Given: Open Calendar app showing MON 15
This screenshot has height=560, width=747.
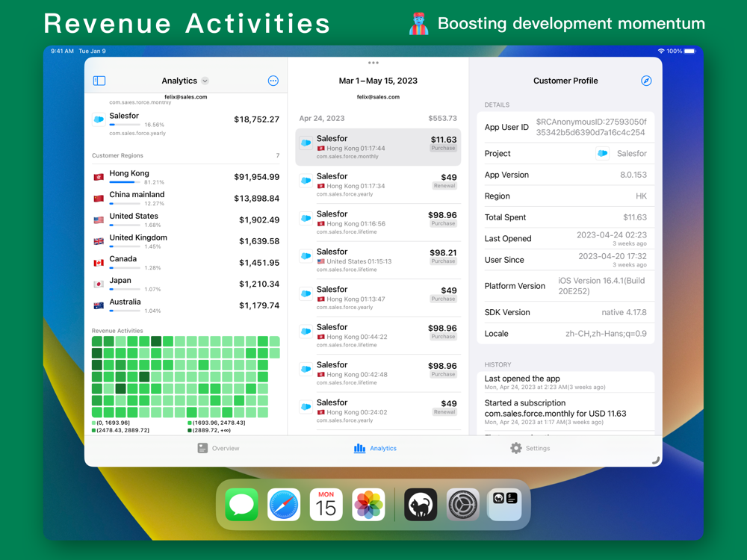Looking at the screenshot, I should 326,504.
